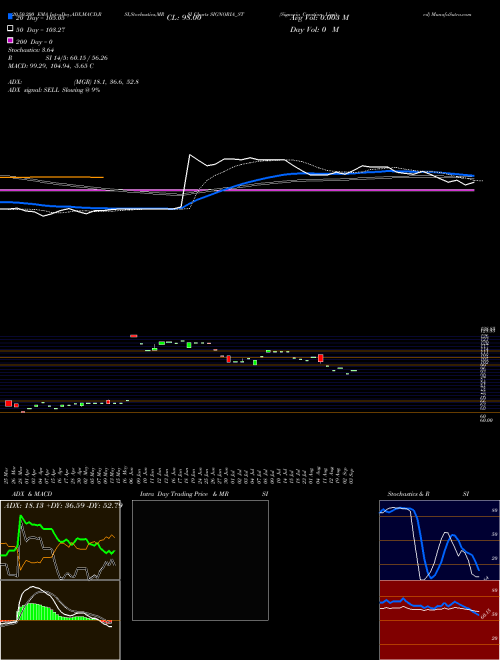Image resolution: width=500 pixels, height=660 pixels.
Task: Click the 'ADX signal: SELL Slowing @ 9%' text
Action: coord(54,90)
